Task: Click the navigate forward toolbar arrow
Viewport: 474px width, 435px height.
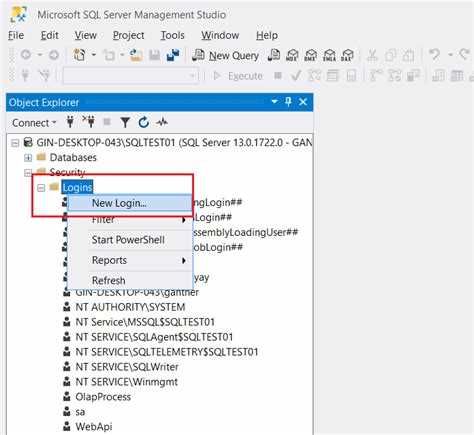Action: coord(54,55)
